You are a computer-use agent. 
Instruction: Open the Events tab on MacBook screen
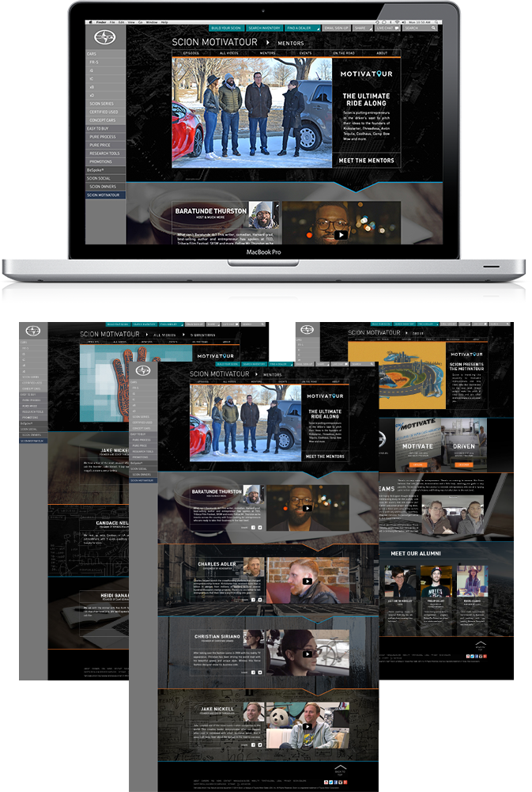coord(305,52)
